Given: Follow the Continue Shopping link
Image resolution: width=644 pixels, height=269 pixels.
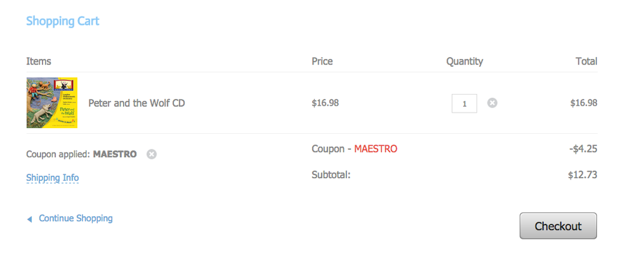Looking at the screenshot, I should (x=75, y=219).
